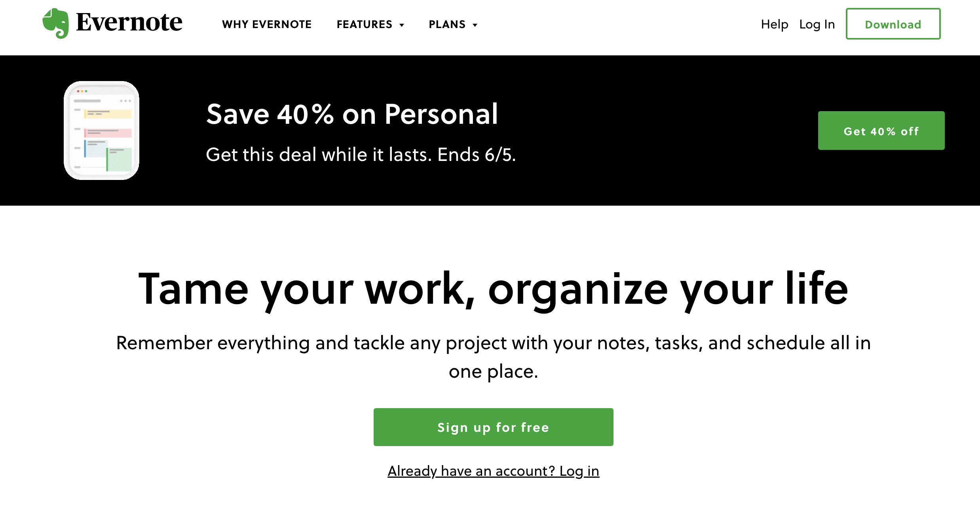
Task: Select the Plans navigation menu item
Action: click(x=454, y=24)
